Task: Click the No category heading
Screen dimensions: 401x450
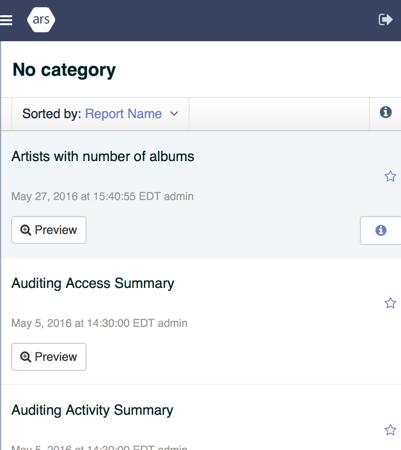Action: (x=64, y=70)
